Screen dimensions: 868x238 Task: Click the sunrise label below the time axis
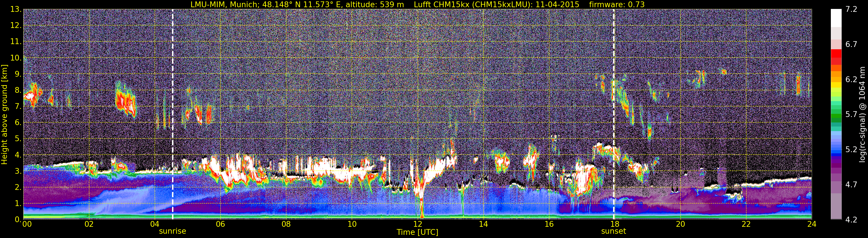point(173,231)
